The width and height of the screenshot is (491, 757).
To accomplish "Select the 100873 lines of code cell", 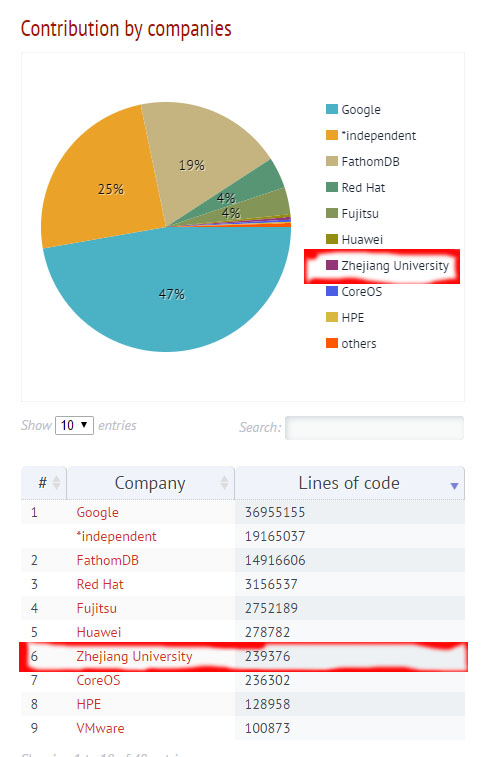I will (x=350, y=728).
